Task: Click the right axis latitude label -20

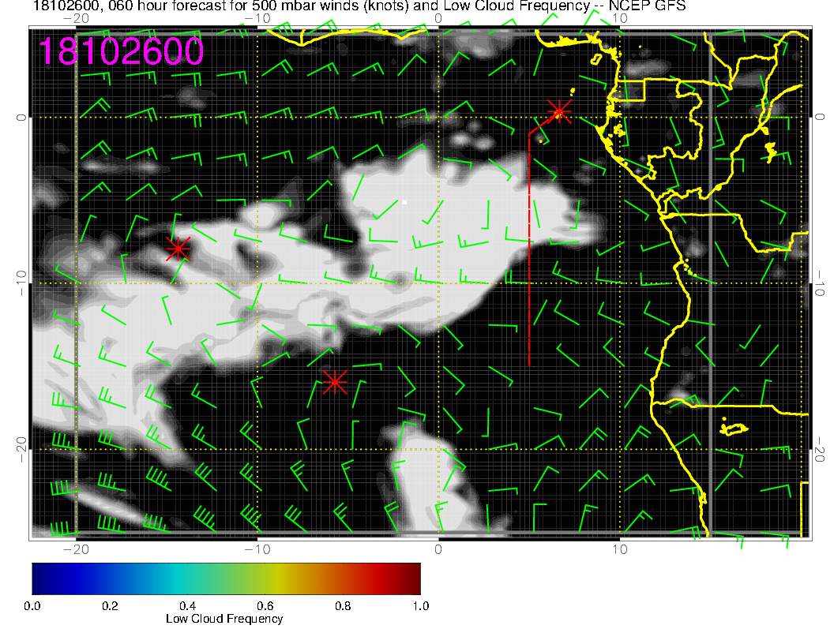Action: (x=821, y=449)
